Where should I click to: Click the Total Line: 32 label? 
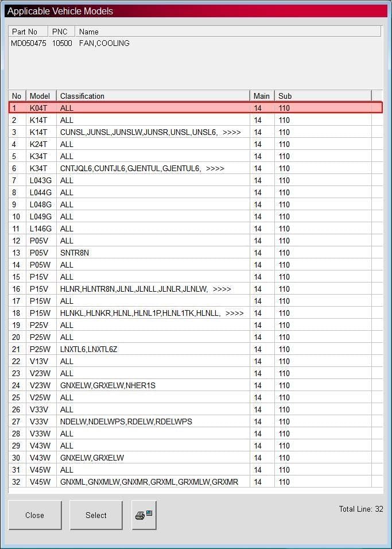coord(361,509)
